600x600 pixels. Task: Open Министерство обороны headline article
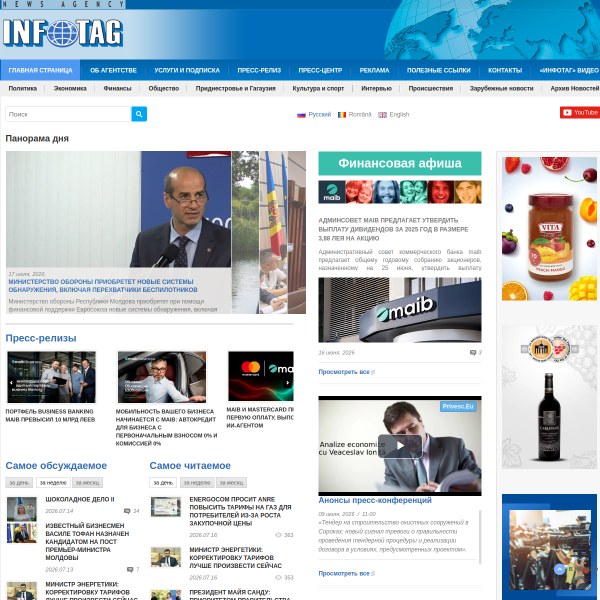tap(103, 285)
